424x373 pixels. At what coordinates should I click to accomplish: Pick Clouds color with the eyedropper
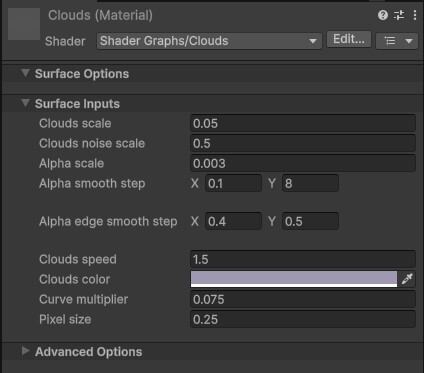click(x=407, y=279)
